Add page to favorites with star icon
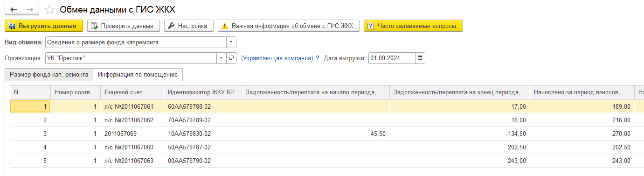644x176 pixels. 50,9
